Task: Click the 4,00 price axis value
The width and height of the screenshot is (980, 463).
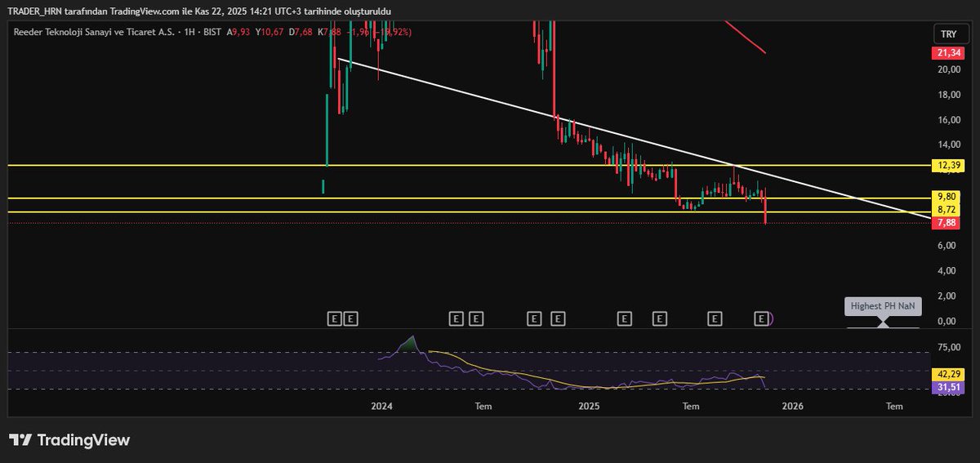Action: (x=948, y=270)
